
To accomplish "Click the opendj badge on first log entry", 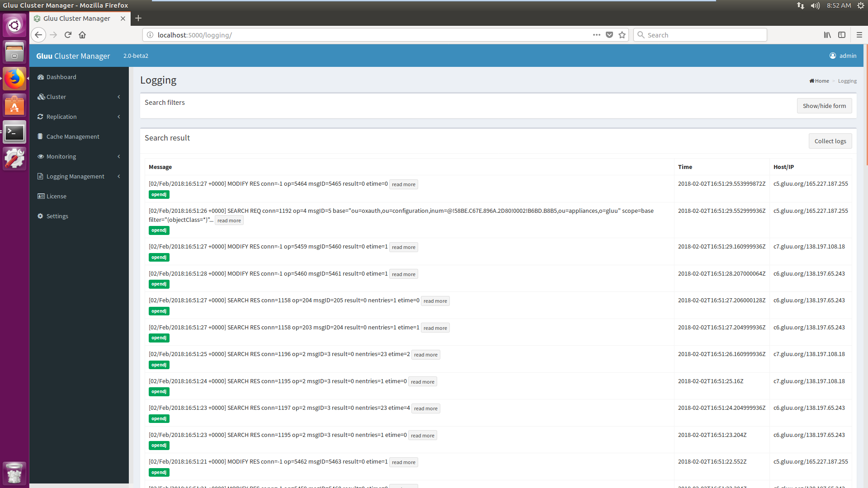I will [158, 194].
